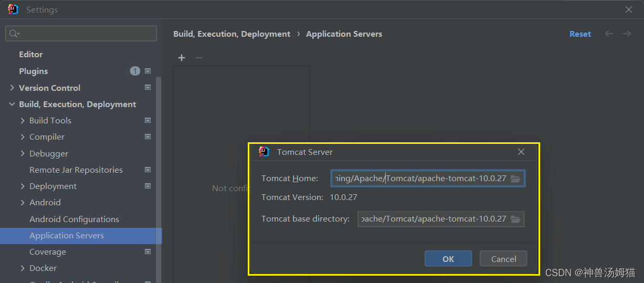
Task: Close the Settings window
Action: point(629,9)
